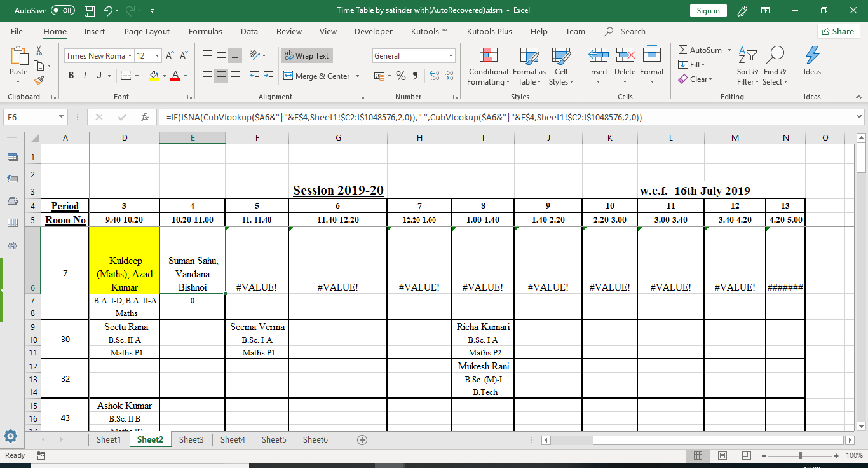Apply the Percent Style number format
Image resolution: width=868 pixels, height=468 pixels.
tap(400, 75)
